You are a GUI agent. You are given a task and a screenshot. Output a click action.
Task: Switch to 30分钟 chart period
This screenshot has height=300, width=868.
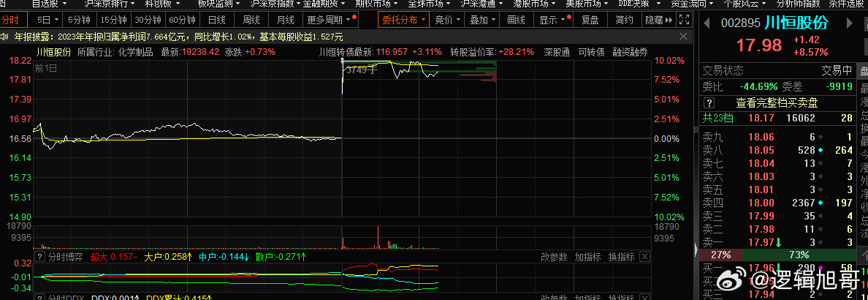pyautogui.click(x=148, y=20)
